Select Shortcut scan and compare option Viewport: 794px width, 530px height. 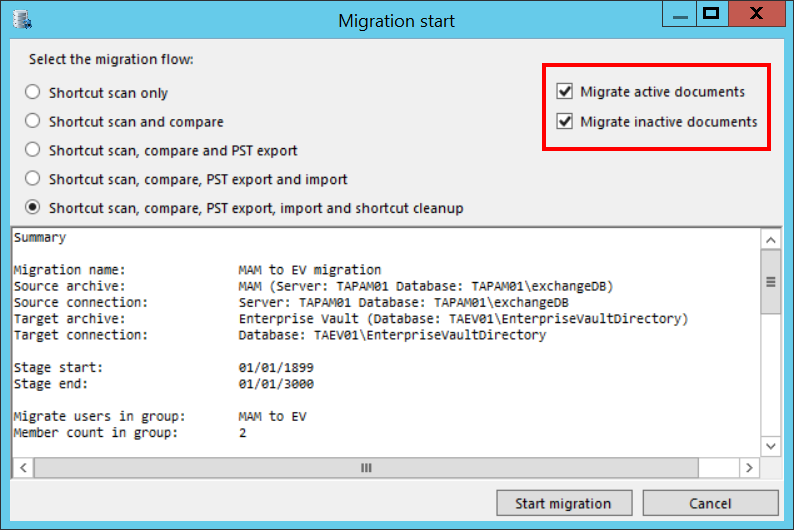[x=33, y=122]
